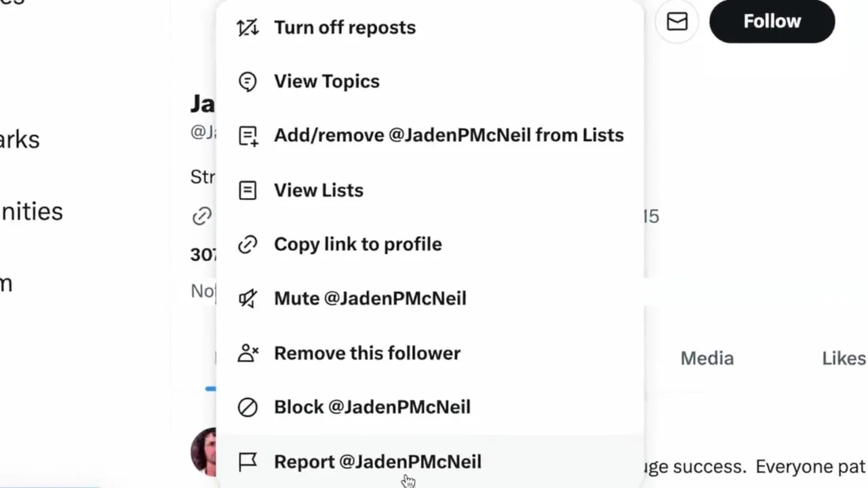Choose Copy link to profile
Screen dimensions: 868x488
click(357, 244)
